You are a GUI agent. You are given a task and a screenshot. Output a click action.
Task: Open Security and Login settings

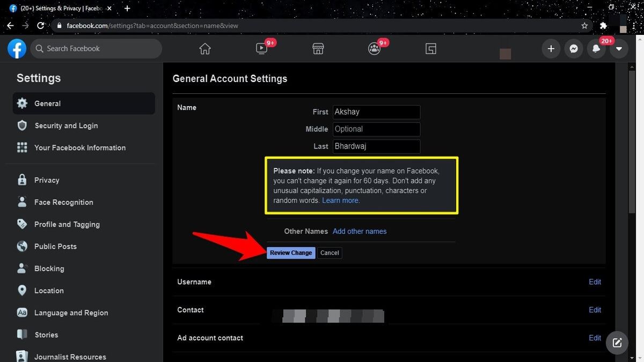[x=66, y=125]
